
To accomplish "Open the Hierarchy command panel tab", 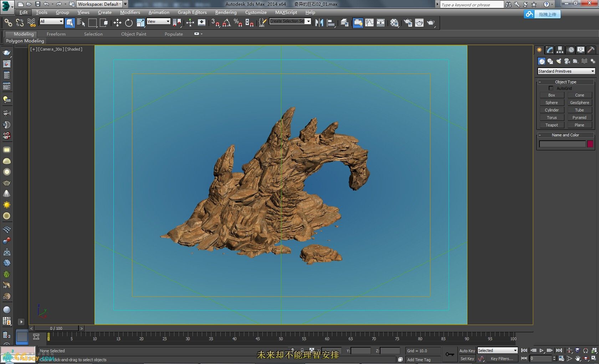I will 560,50.
